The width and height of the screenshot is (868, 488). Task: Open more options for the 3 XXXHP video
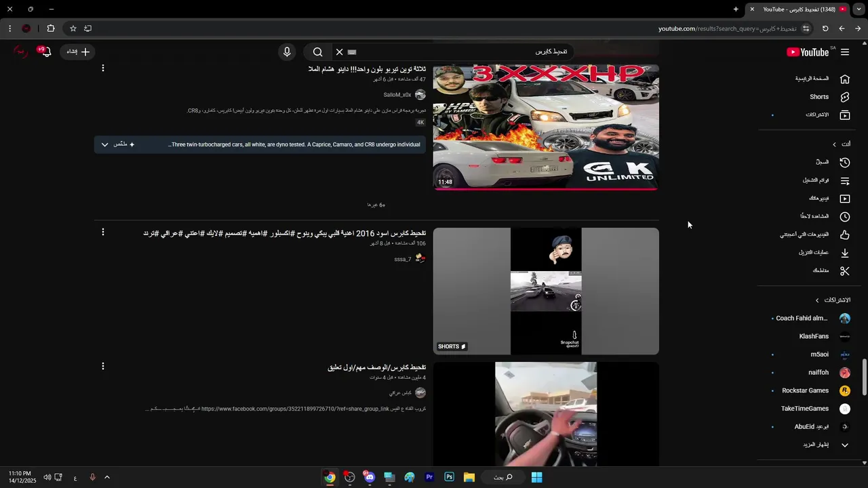tap(102, 68)
